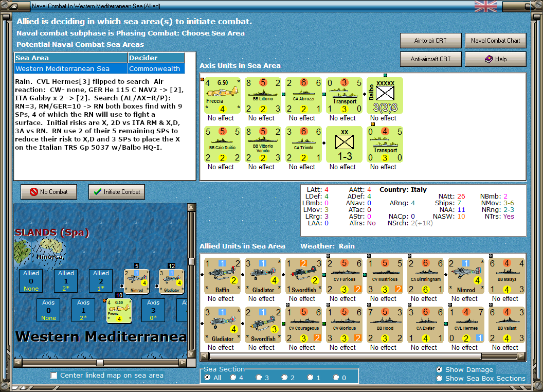The height and width of the screenshot is (392, 543).
Task: Click the Axis sea box 3 on map
Action: (153, 310)
